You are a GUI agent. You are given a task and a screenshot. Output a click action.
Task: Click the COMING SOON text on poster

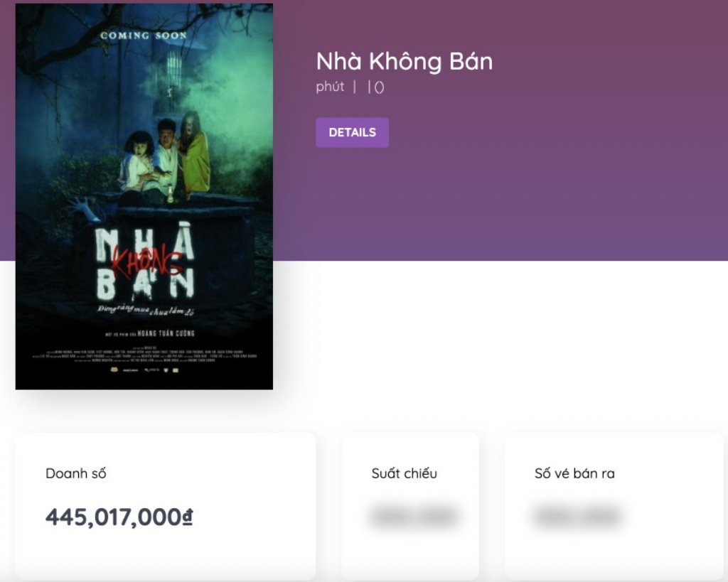click(144, 35)
